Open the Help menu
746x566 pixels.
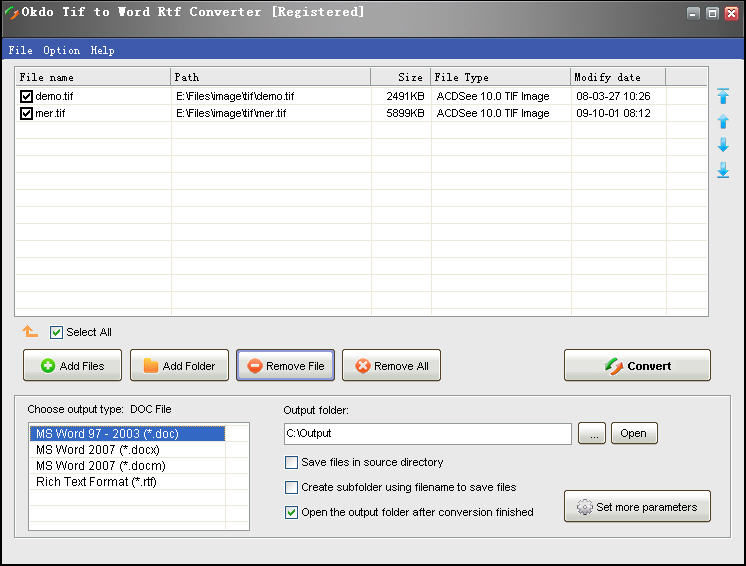pyautogui.click(x=102, y=50)
